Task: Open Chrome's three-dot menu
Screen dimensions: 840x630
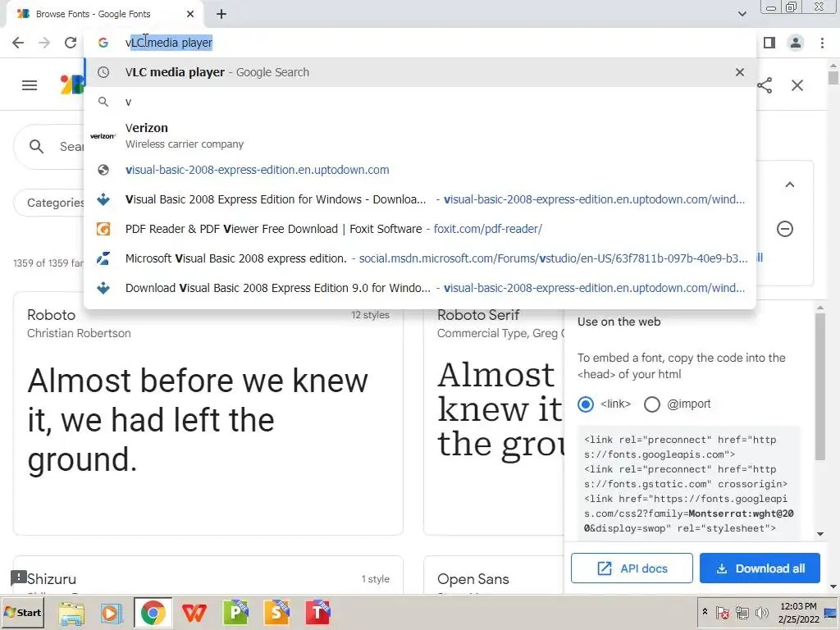Action: click(x=822, y=43)
